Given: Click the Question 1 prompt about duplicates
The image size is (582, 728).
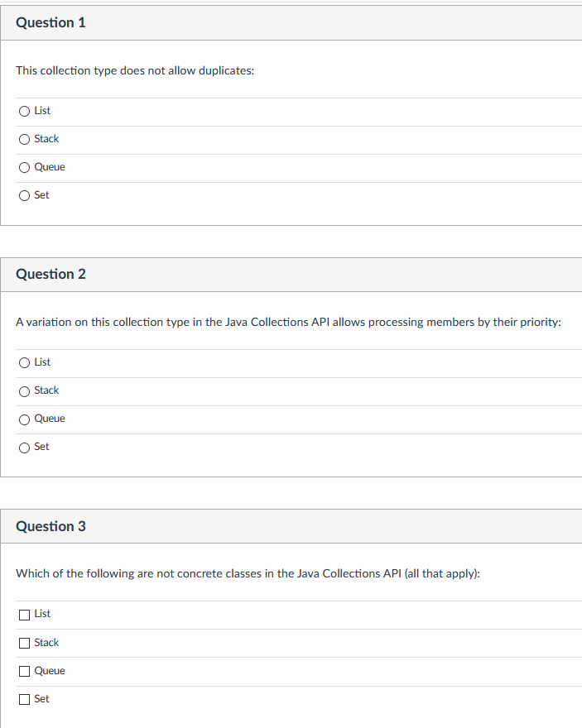Looking at the screenshot, I should [134, 70].
